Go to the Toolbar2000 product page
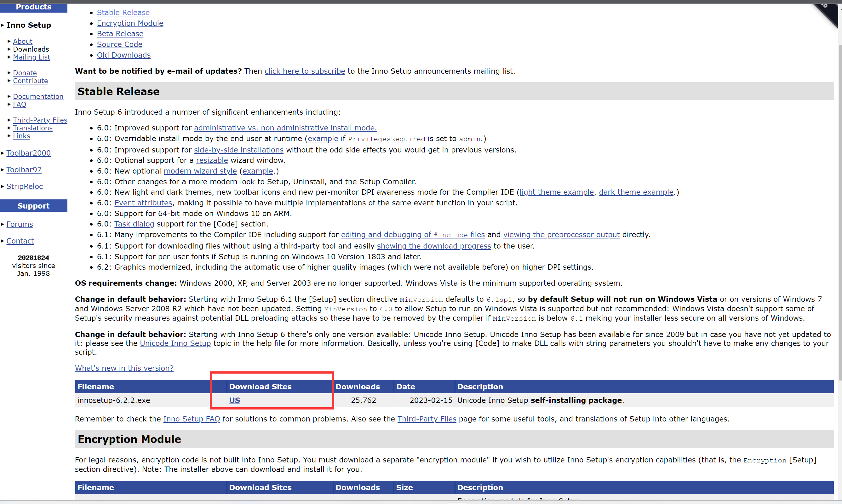Image resolution: width=842 pixels, height=504 pixels. (x=29, y=153)
